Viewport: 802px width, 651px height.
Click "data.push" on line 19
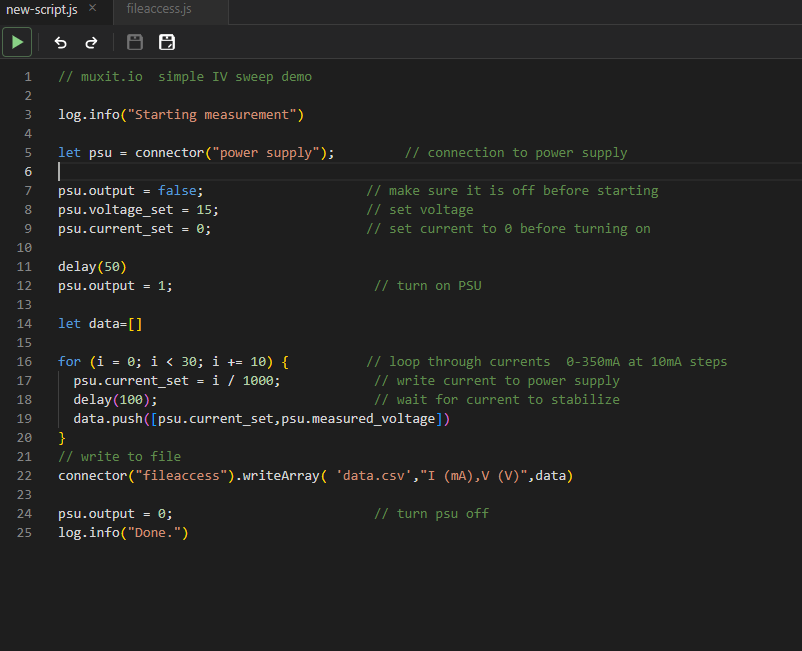pyautogui.click(x=108, y=419)
